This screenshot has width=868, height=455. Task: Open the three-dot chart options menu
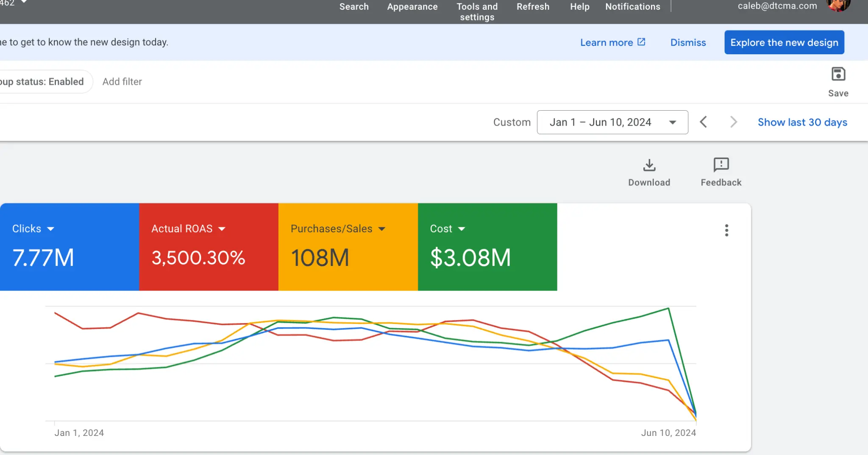click(726, 230)
